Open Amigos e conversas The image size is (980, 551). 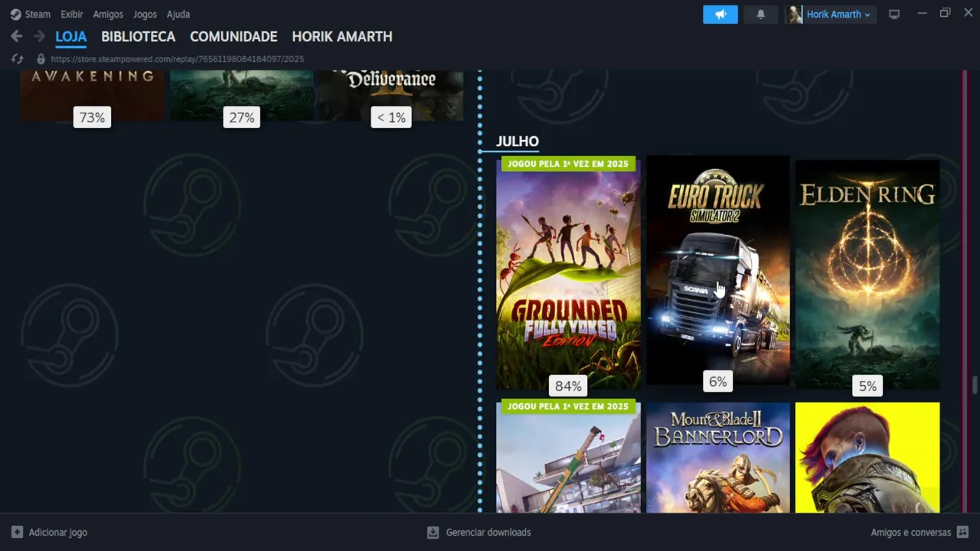coord(920,532)
